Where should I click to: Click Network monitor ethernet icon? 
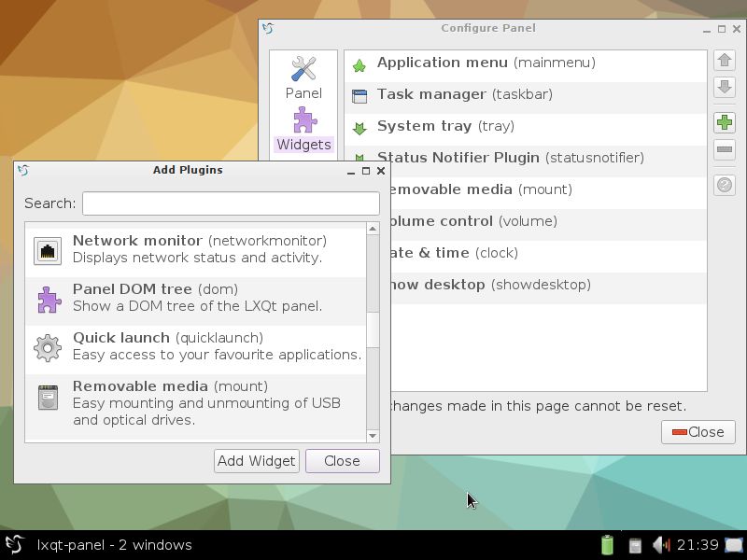tap(48, 251)
